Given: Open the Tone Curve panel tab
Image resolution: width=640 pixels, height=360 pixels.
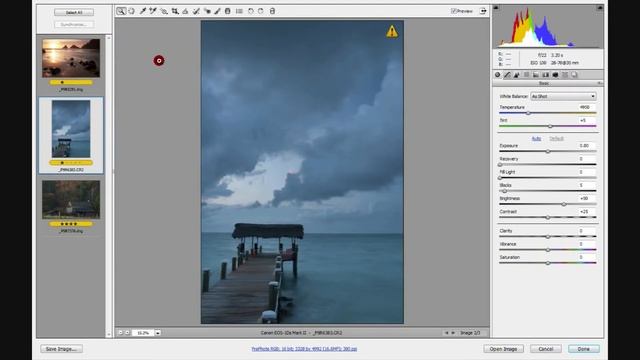Looking at the screenshot, I should click(507, 75).
